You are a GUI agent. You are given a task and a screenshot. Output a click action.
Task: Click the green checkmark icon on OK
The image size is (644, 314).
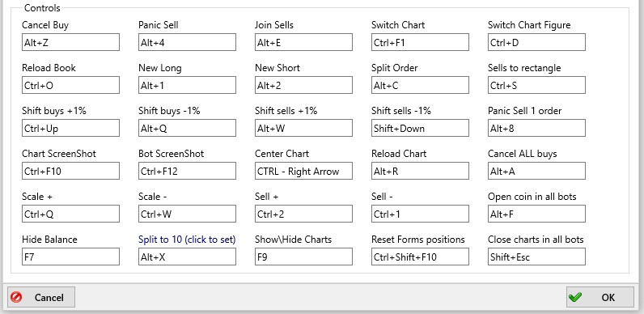pos(576,297)
